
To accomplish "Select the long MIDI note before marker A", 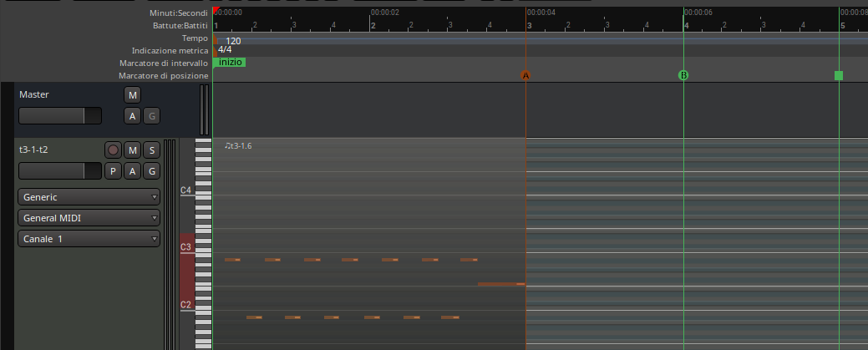I will click(x=501, y=284).
